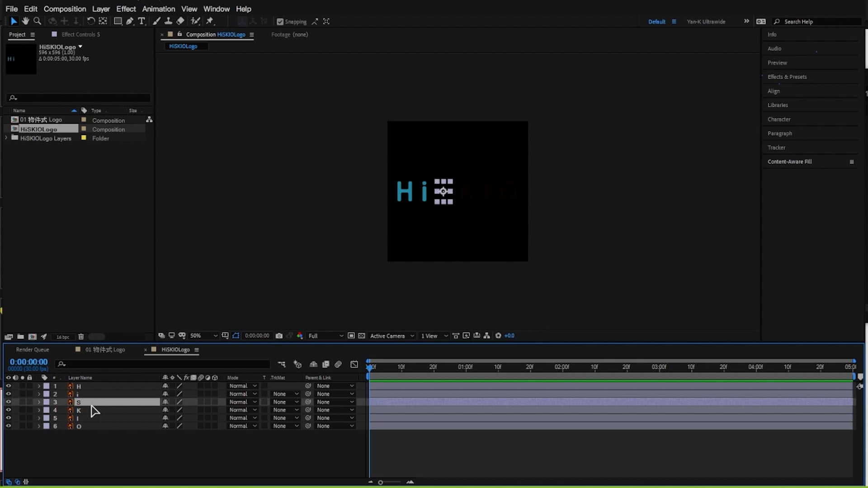This screenshot has height=488, width=868.
Task: Select the Hand tool
Action: (x=25, y=21)
